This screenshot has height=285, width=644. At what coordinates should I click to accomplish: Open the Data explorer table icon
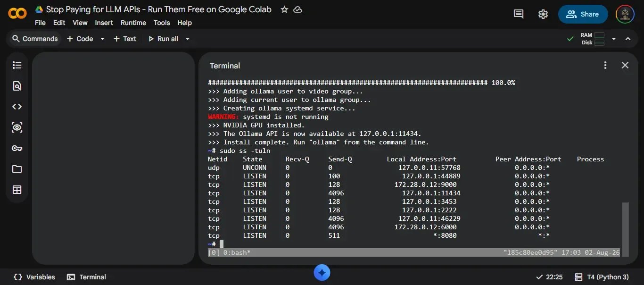coord(17,190)
